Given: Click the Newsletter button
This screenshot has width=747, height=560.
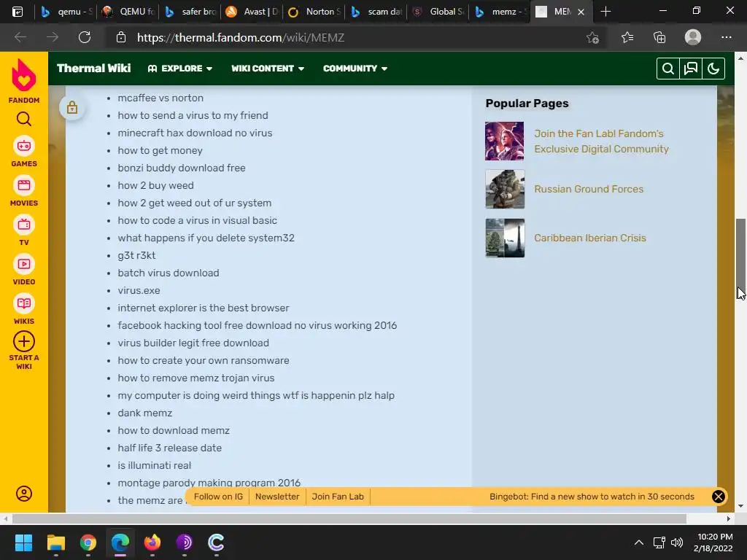Looking at the screenshot, I should 277,497.
